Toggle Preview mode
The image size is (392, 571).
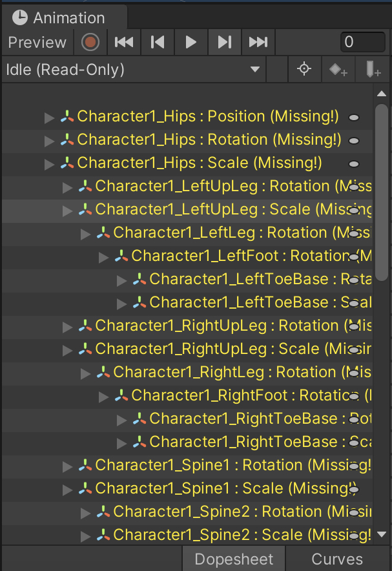pyautogui.click(x=37, y=43)
